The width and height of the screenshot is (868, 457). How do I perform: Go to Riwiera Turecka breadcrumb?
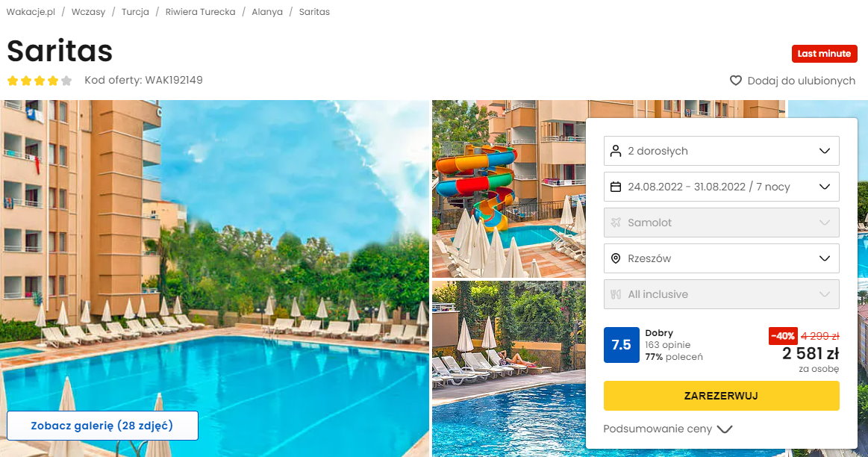click(200, 12)
